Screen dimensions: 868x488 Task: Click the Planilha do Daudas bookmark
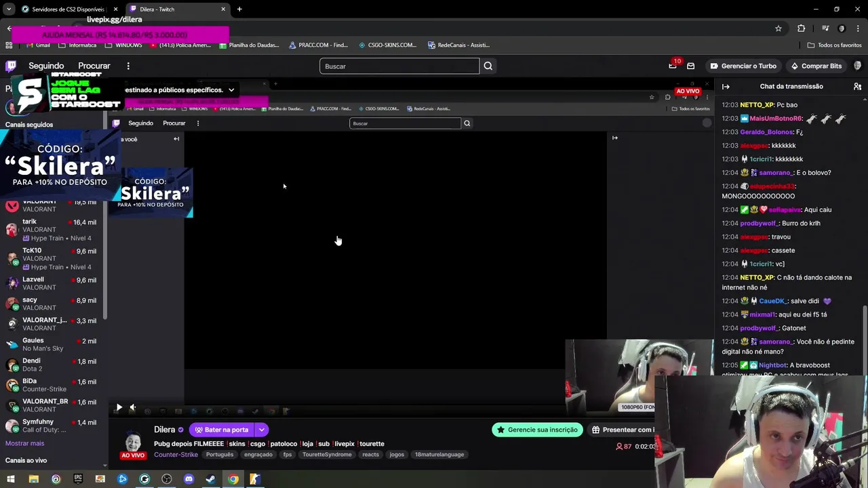click(249, 45)
